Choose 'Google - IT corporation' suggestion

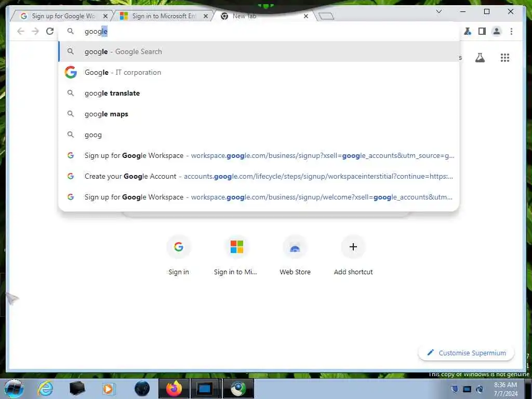click(259, 72)
